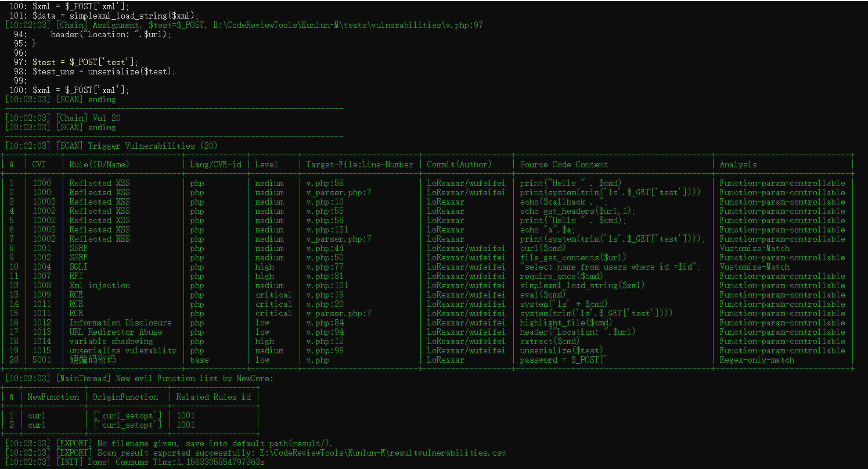Viewport: 868px width, 469px height.
Task: Click the "CVI" column header
Action: click(x=39, y=164)
